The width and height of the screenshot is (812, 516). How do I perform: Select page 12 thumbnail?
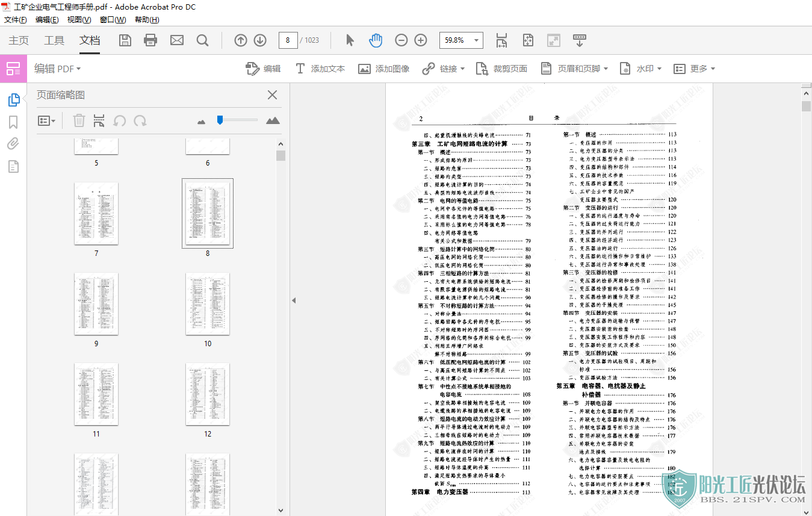[208, 394]
